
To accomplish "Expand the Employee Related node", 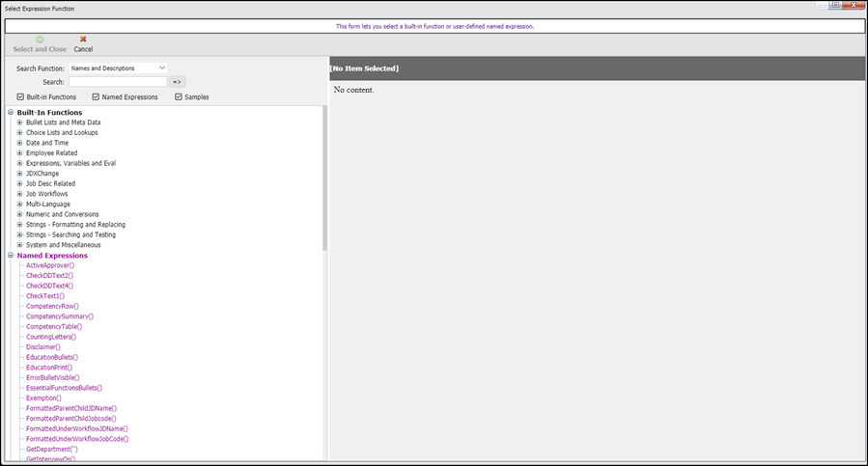I will [x=19, y=153].
